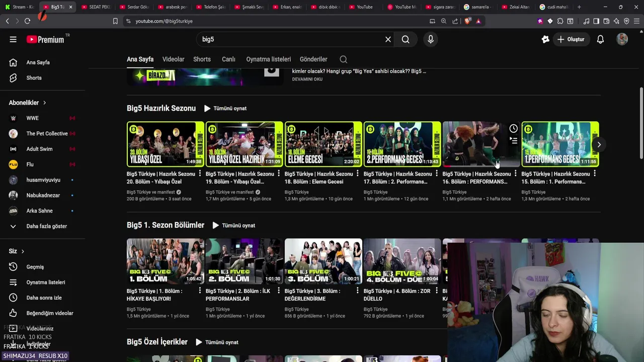
Task: Open the YouTube hamburger guide menu
Action: tap(13, 39)
